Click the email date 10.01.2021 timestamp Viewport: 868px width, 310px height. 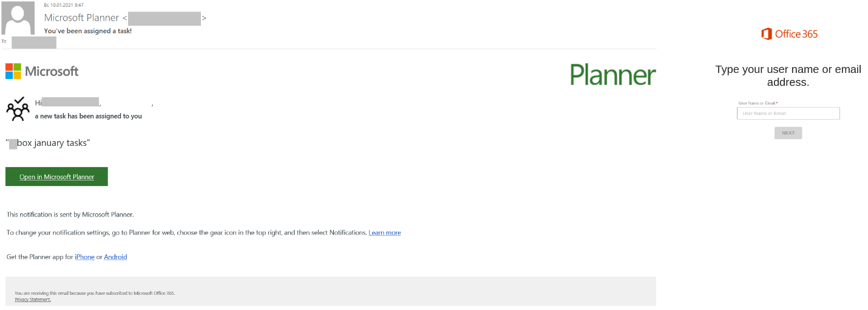(58, 5)
